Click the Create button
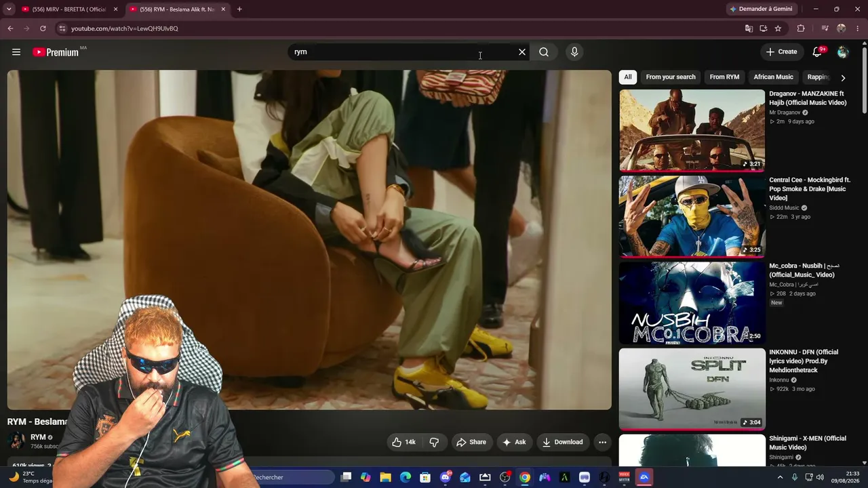The height and width of the screenshot is (488, 868). pos(782,52)
